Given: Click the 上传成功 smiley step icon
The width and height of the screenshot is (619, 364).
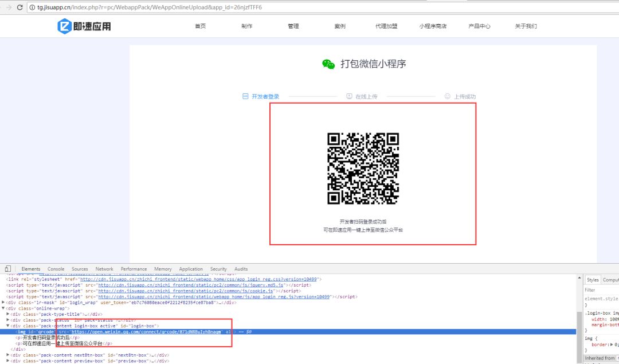Looking at the screenshot, I should click(x=447, y=96).
